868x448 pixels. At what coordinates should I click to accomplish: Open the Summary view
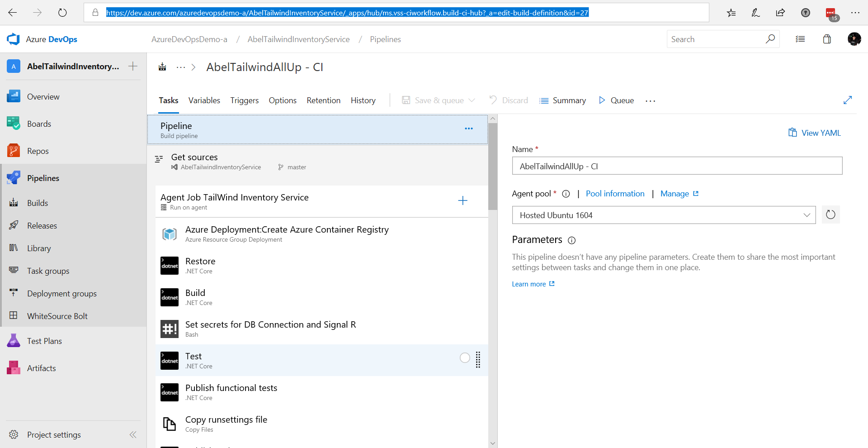point(563,100)
